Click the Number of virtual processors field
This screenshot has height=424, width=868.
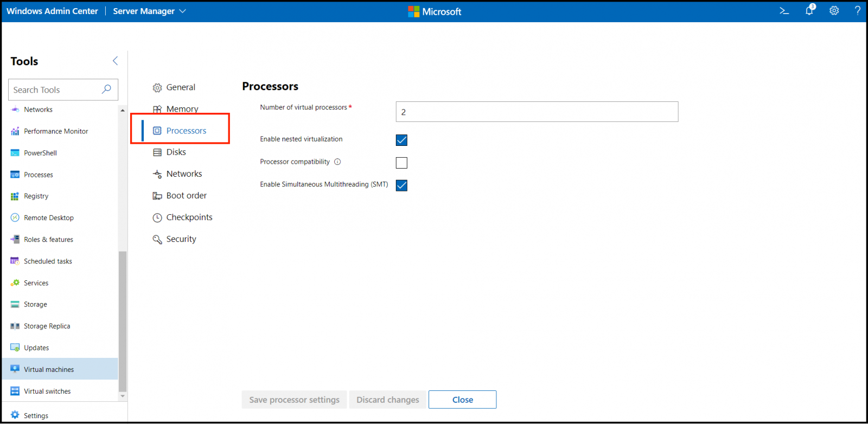pos(537,112)
